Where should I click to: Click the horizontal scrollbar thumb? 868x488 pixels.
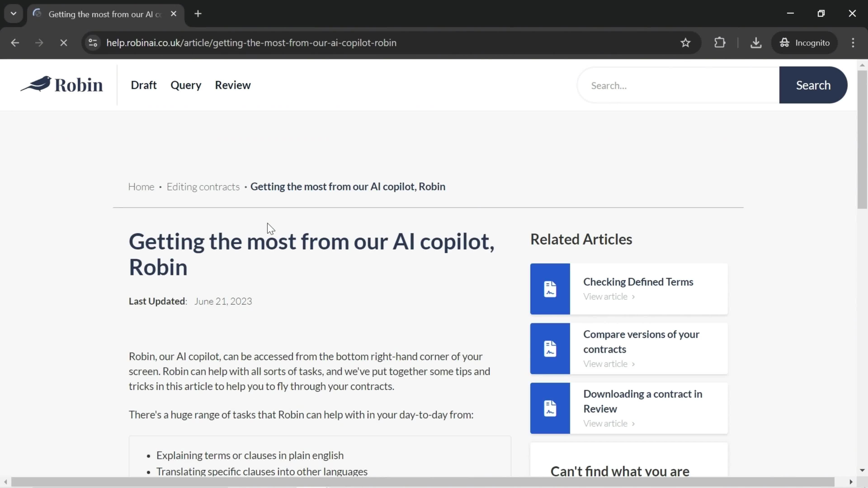pyautogui.click(x=423, y=482)
